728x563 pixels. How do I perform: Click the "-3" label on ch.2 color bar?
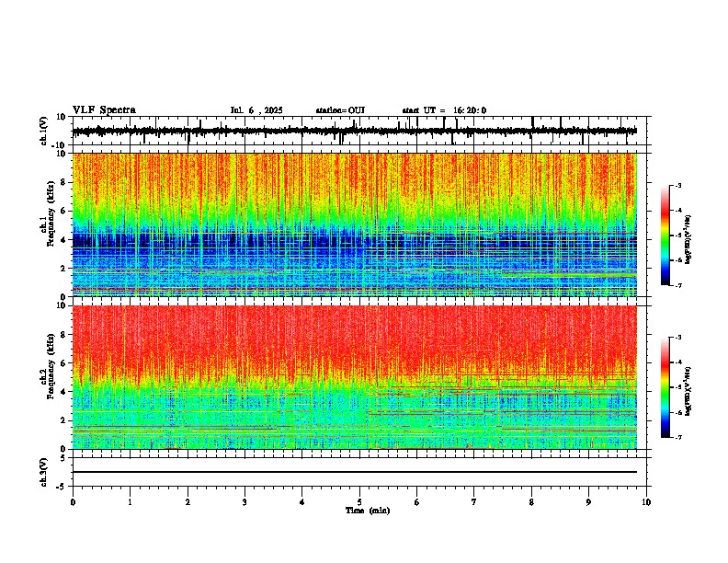[678, 338]
